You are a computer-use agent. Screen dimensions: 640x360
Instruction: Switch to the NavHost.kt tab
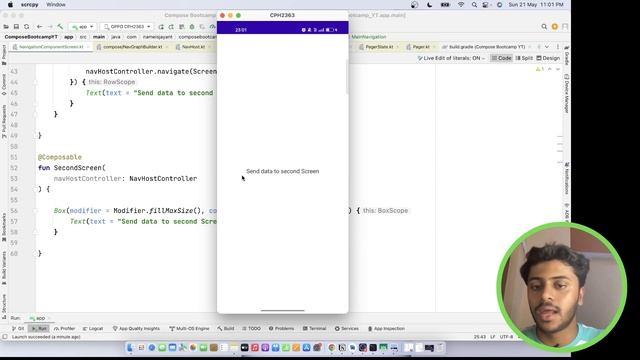tap(193, 47)
